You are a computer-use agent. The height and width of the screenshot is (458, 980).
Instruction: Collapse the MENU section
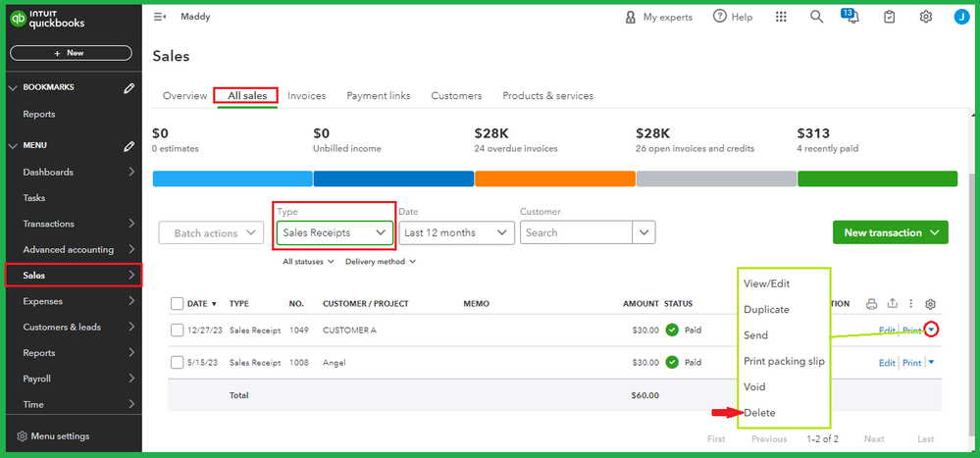tap(13, 146)
